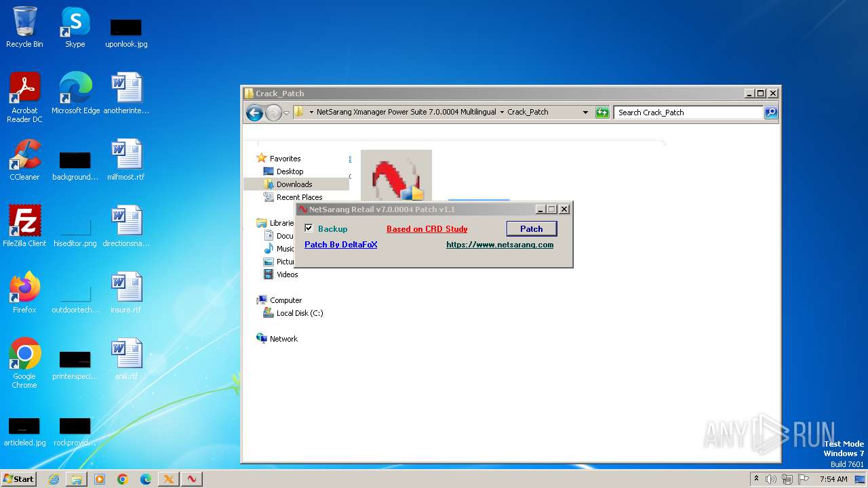Open Acrobat Reader DC desktop shortcut
The width and height of the screenshot is (868, 488).
24,98
